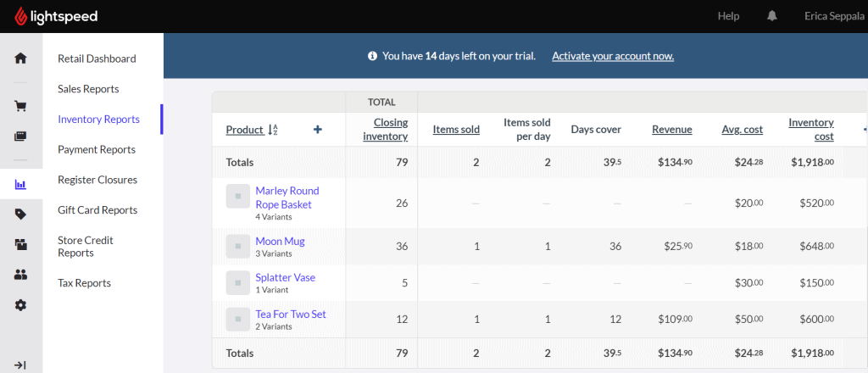This screenshot has height=373, width=868.
Task: Select Register Closures in the menu
Action: (x=97, y=180)
